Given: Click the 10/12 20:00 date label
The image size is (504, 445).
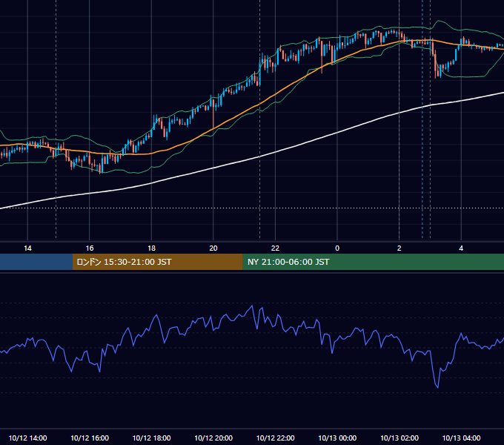Looking at the screenshot, I should 213,438.
